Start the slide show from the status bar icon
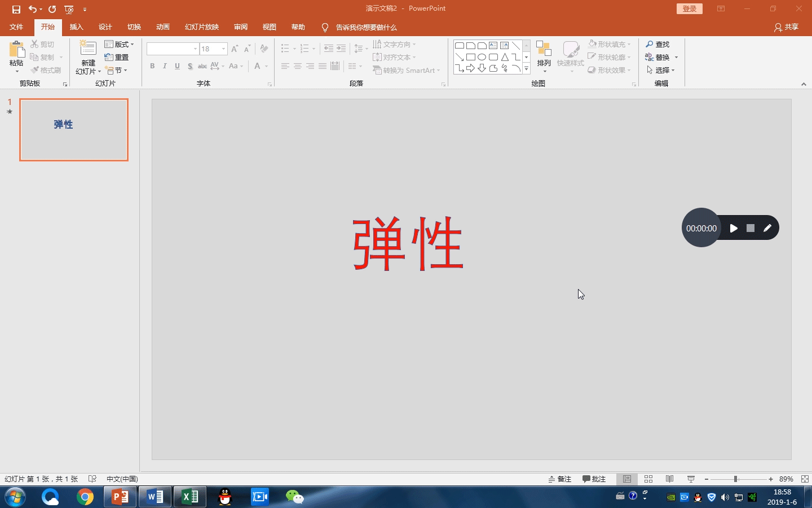Viewport: 812px width, 508px height. pos(691,479)
